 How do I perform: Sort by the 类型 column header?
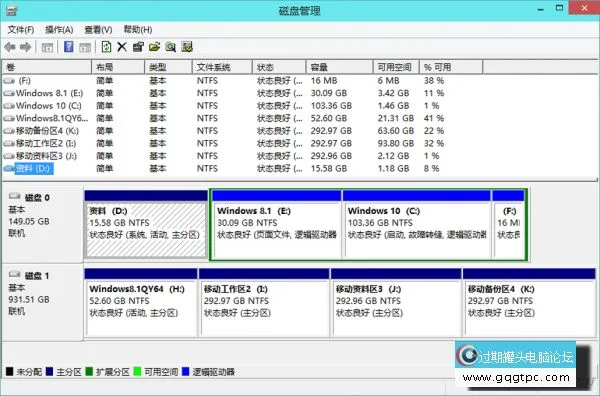168,67
